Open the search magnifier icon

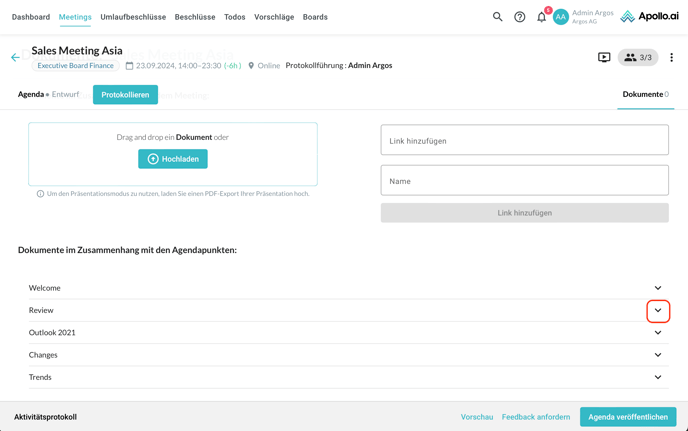pyautogui.click(x=497, y=17)
